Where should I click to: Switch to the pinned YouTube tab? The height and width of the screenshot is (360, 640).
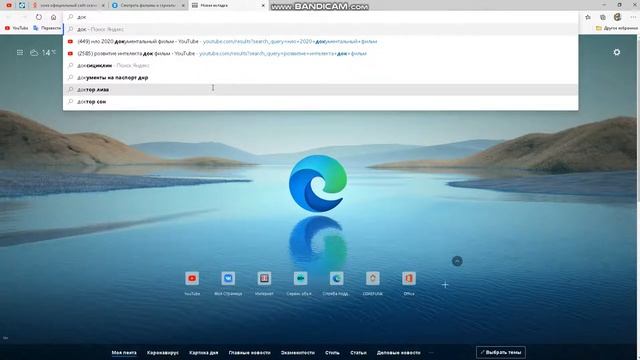point(9,5)
